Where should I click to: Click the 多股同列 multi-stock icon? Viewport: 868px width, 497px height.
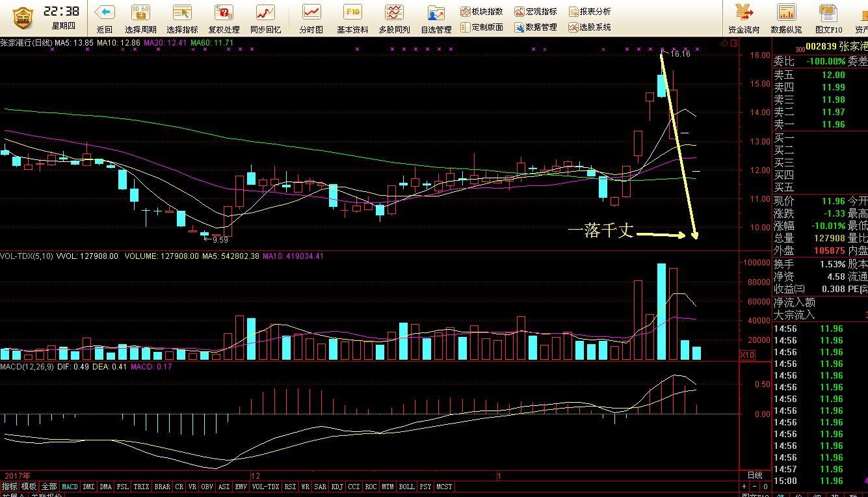point(394,12)
